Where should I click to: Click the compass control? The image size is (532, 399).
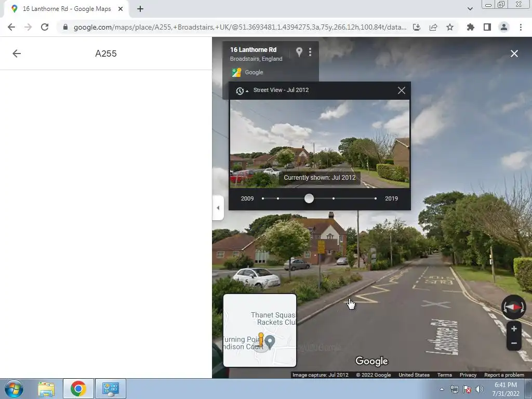514,307
